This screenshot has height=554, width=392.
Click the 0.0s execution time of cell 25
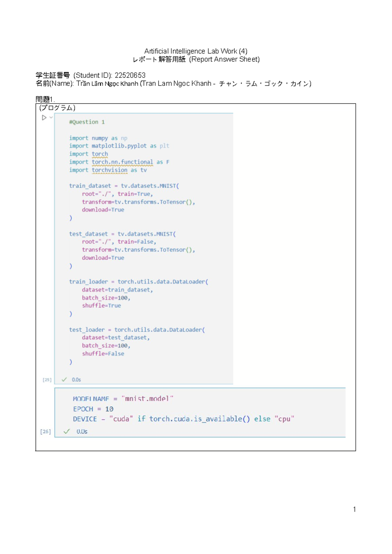click(76, 380)
